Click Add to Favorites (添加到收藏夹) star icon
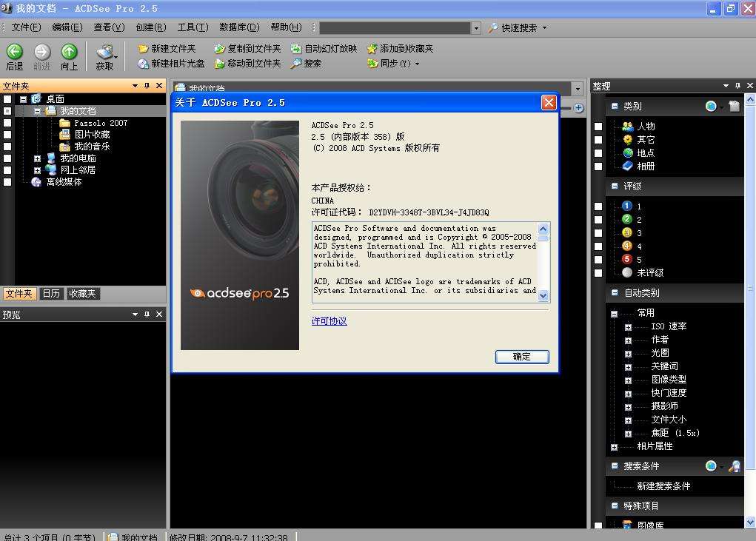Image resolution: width=756 pixels, height=541 pixels. (x=372, y=49)
